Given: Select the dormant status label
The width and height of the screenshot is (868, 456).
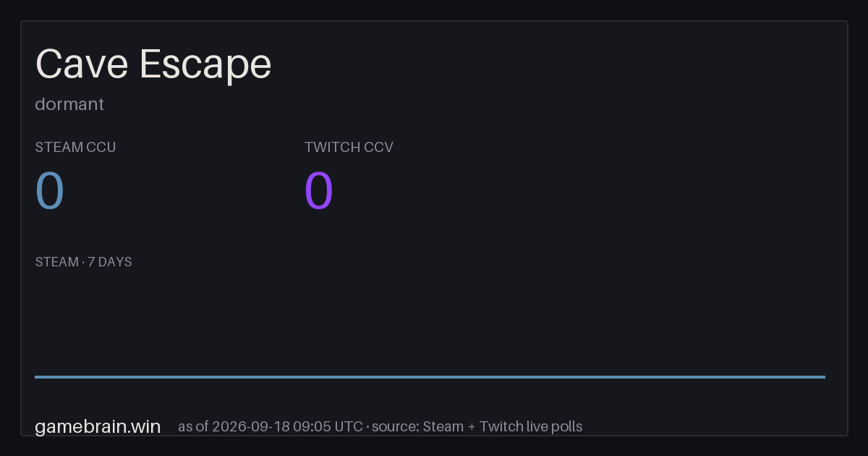Looking at the screenshot, I should [69, 104].
